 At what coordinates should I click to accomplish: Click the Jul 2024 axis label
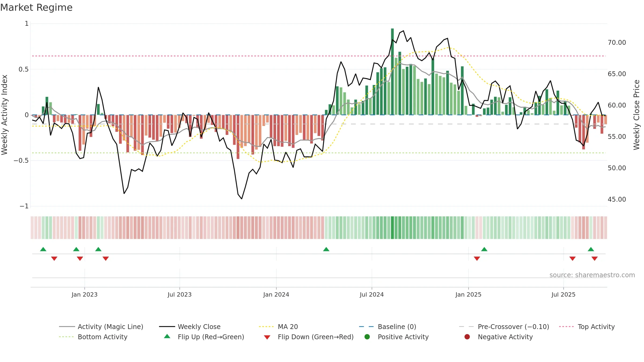[x=372, y=294]
